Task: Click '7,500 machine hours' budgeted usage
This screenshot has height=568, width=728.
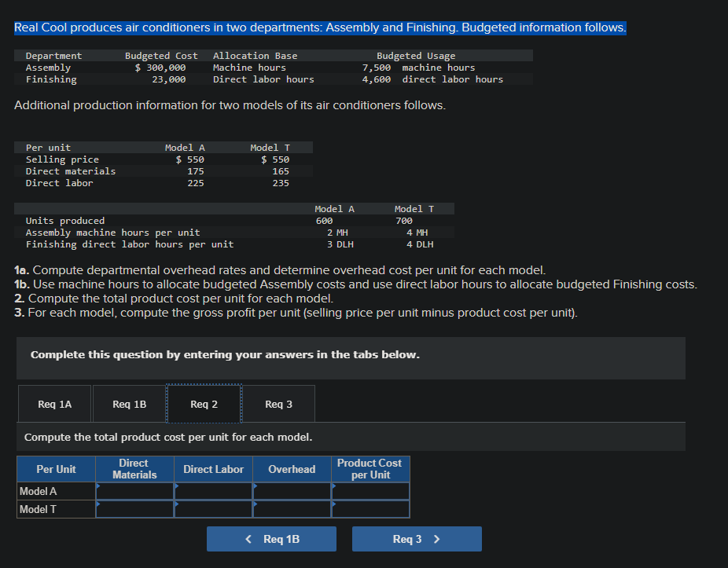Action: 419,68
